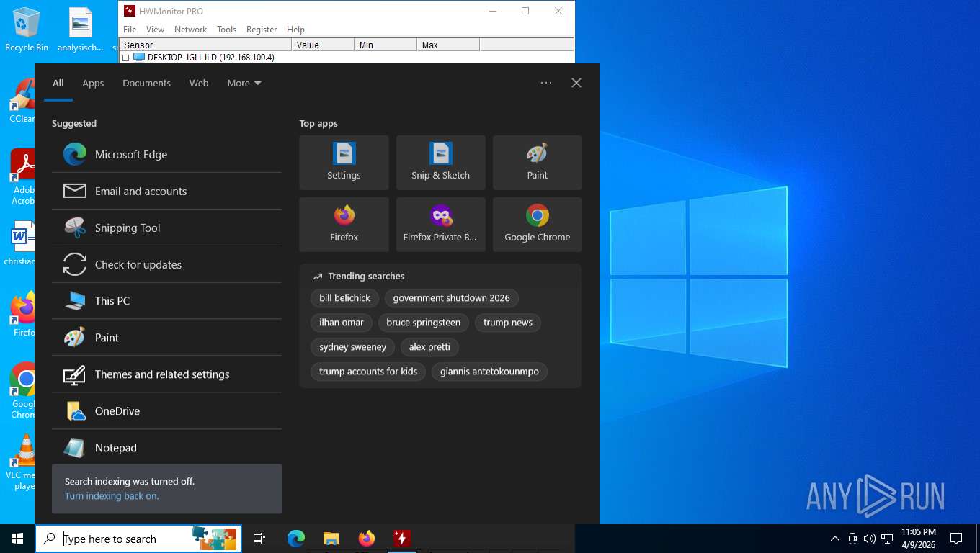Expand the More filter dropdown
Image resolution: width=980 pixels, height=553 pixels.
coord(244,83)
